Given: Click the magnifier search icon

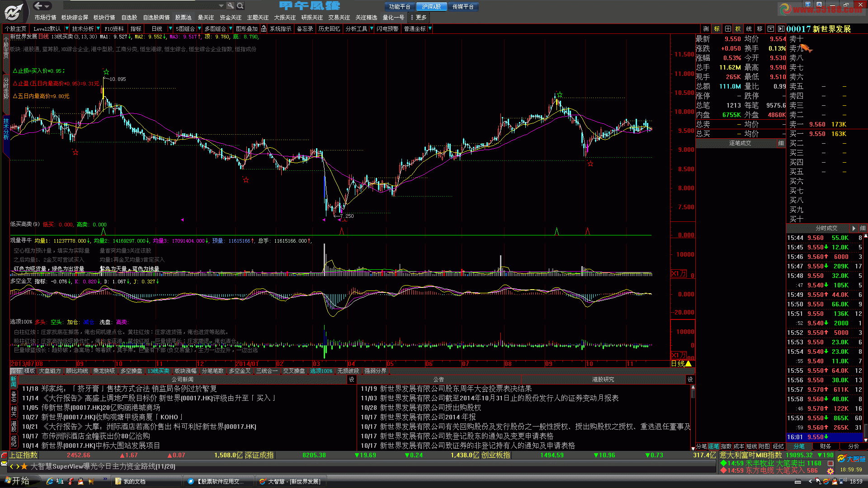Looking at the screenshot, I should click(x=241, y=6).
